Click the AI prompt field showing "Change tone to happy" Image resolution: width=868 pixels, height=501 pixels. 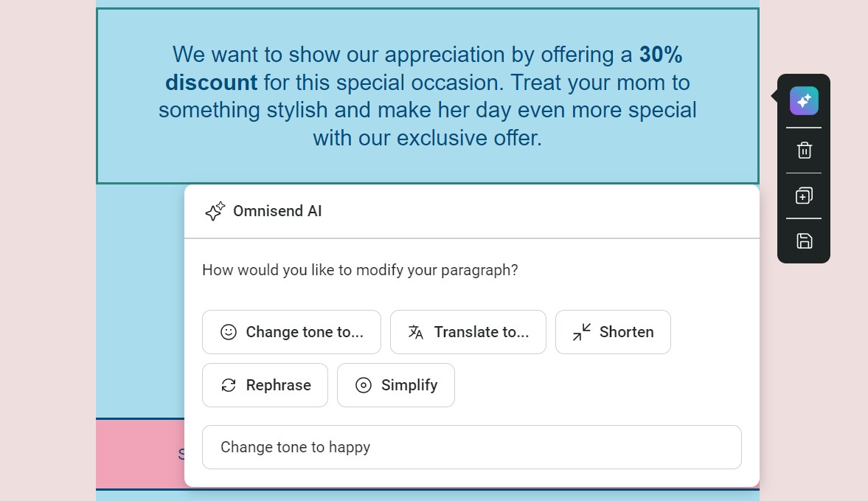(x=471, y=447)
